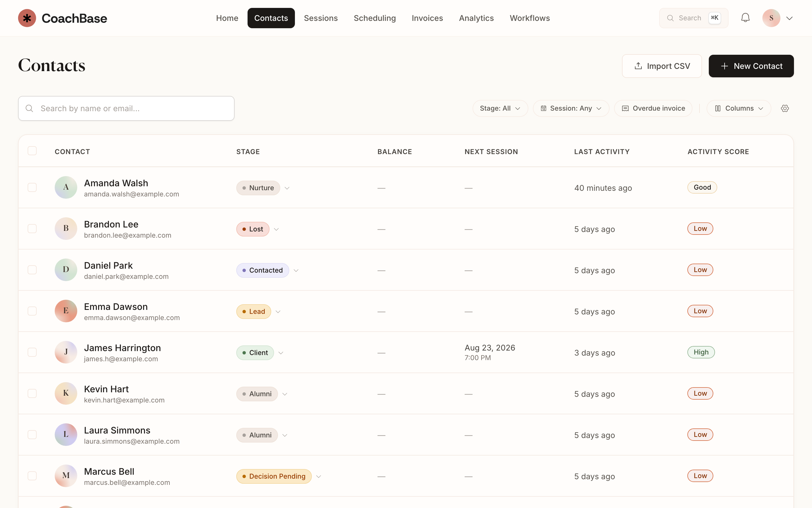Open the table settings gear icon
812x508 pixels.
coord(785,108)
